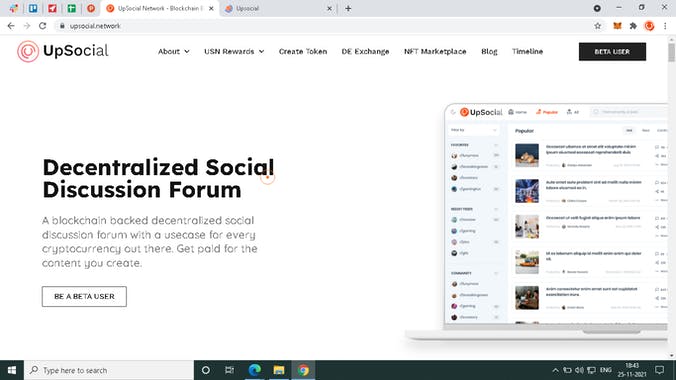View the Timeline page

point(527,51)
